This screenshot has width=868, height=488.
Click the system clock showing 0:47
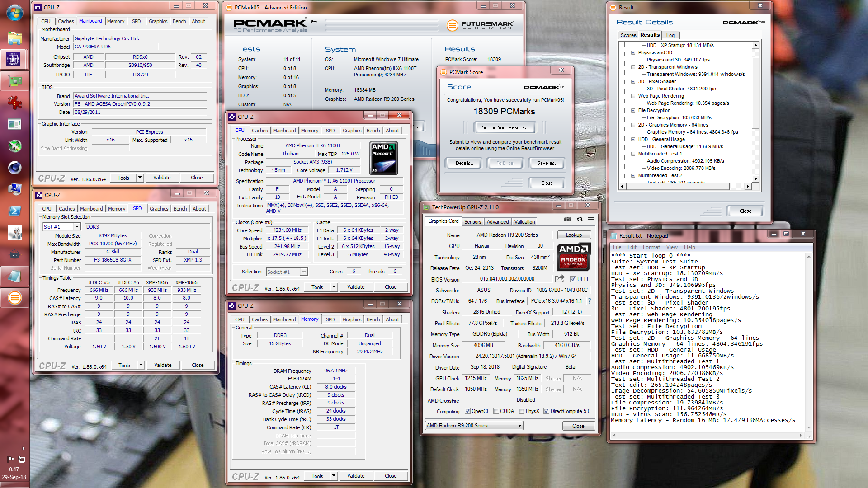(x=14, y=469)
